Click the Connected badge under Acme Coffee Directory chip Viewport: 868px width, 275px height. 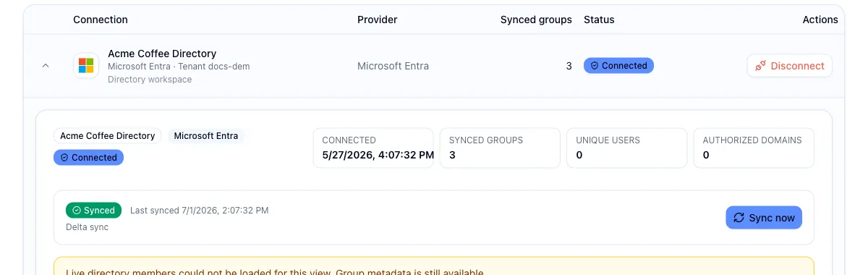pyautogui.click(x=88, y=157)
